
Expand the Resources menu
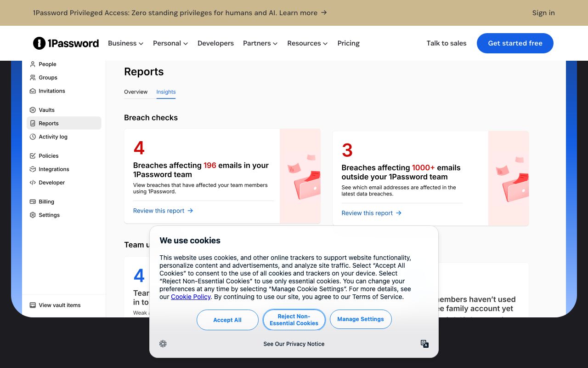[x=307, y=43]
